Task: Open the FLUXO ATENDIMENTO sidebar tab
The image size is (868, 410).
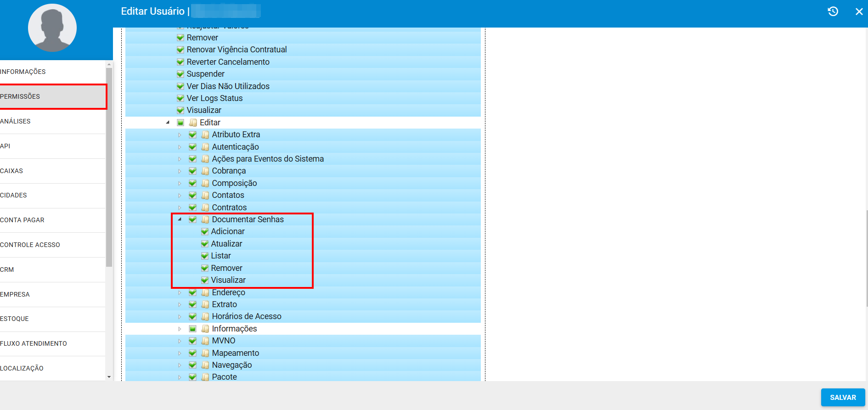Action: 52,343
